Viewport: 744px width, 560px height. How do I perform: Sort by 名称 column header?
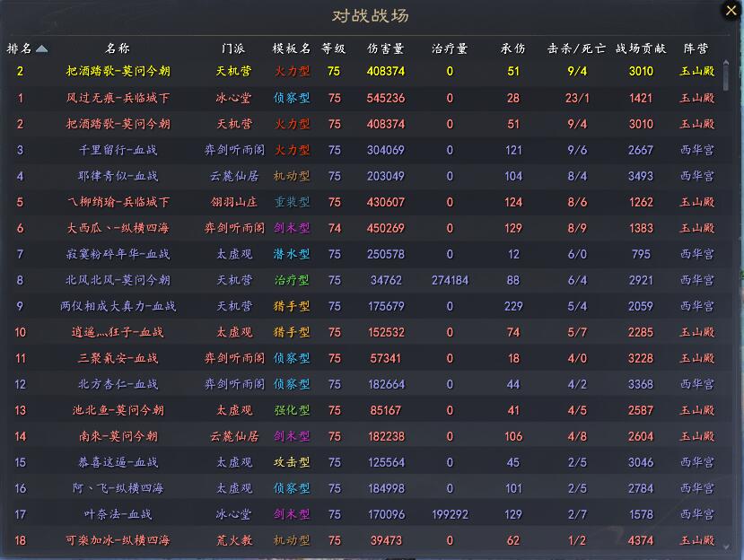pyautogui.click(x=118, y=48)
